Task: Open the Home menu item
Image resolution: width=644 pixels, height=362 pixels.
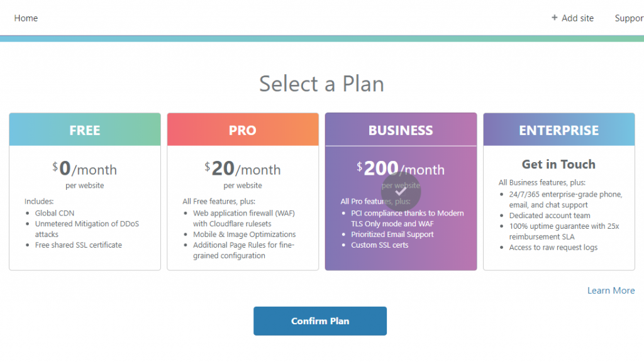Action: [26, 18]
